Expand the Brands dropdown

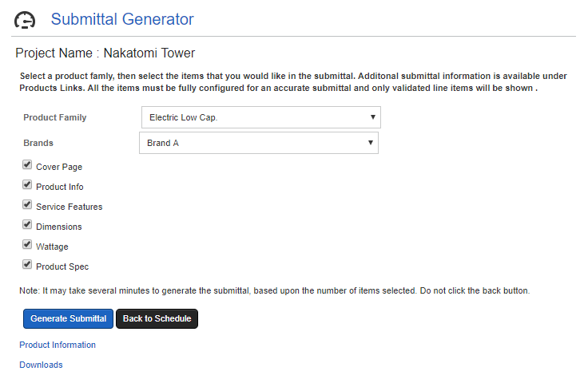coord(258,143)
